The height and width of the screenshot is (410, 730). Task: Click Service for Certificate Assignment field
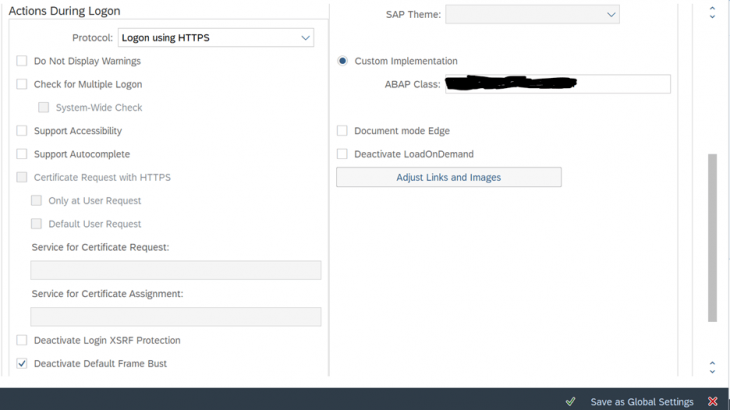coord(176,317)
